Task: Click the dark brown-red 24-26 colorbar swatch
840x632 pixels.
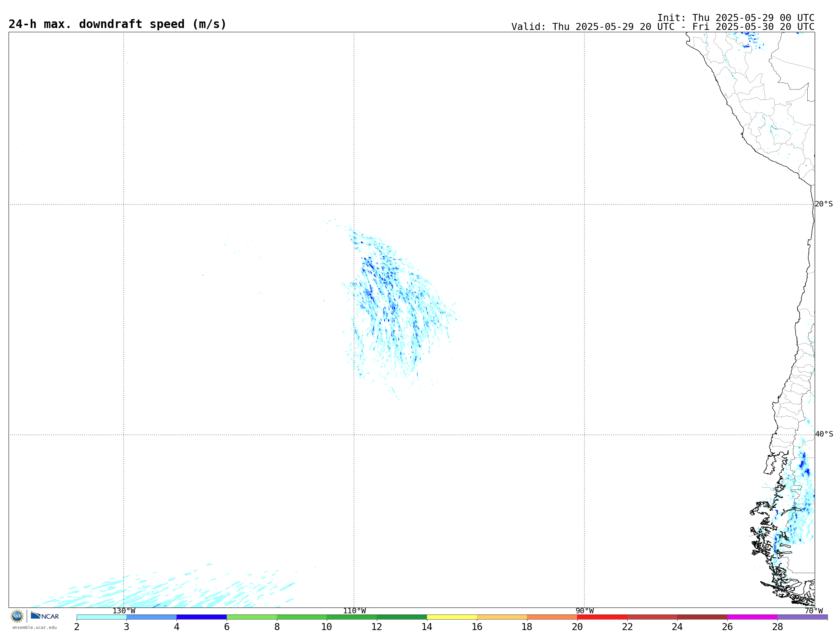Action: (x=702, y=617)
